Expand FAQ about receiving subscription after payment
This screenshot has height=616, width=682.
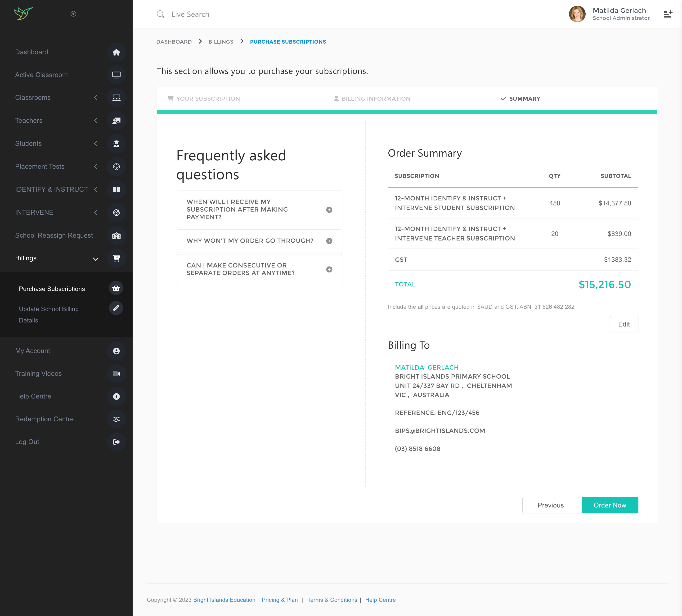tap(329, 210)
